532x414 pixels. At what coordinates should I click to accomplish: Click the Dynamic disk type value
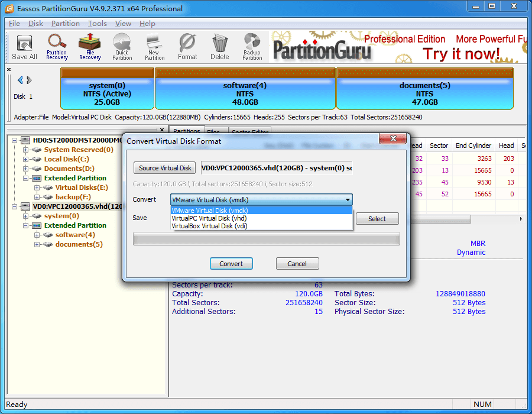[471, 253]
